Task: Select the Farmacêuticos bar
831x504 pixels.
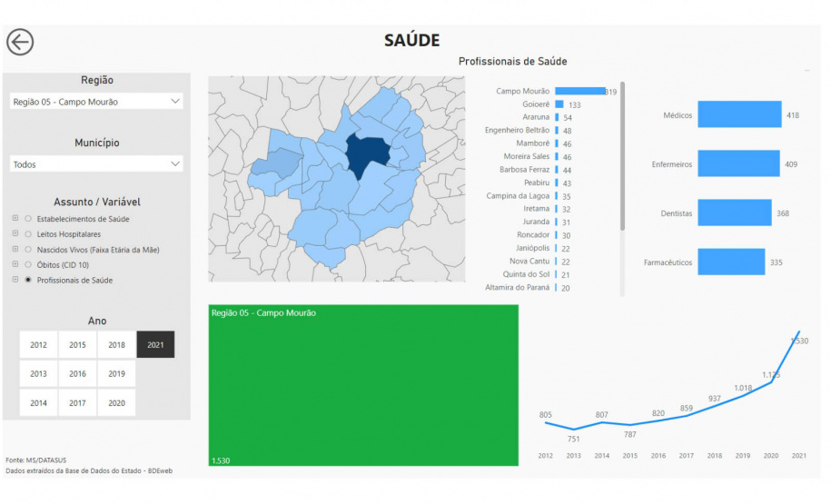Action: (x=731, y=262)
